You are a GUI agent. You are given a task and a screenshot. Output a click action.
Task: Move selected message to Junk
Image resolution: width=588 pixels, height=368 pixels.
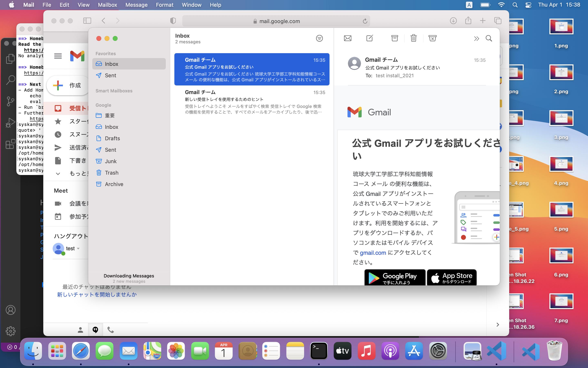click(432, 38)
